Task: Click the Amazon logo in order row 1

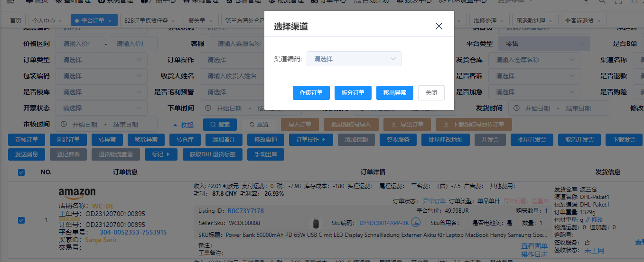Action: (x=77, y=193)
